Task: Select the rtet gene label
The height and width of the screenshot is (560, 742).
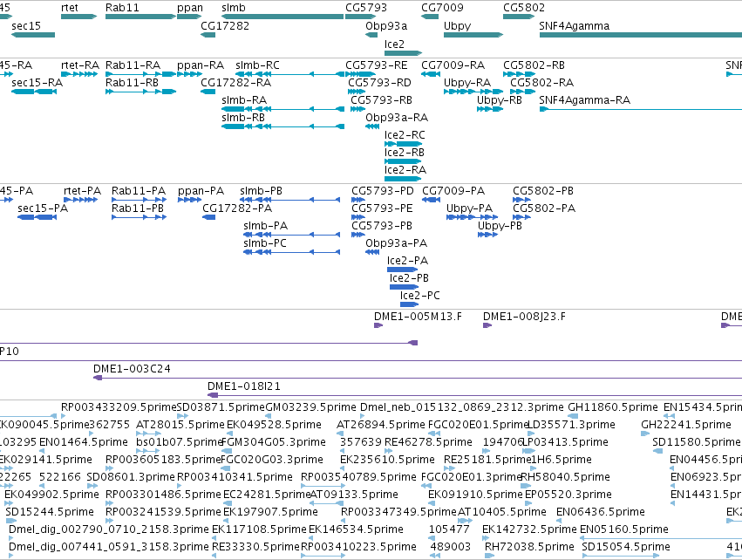Action: [x=70, y=8]
